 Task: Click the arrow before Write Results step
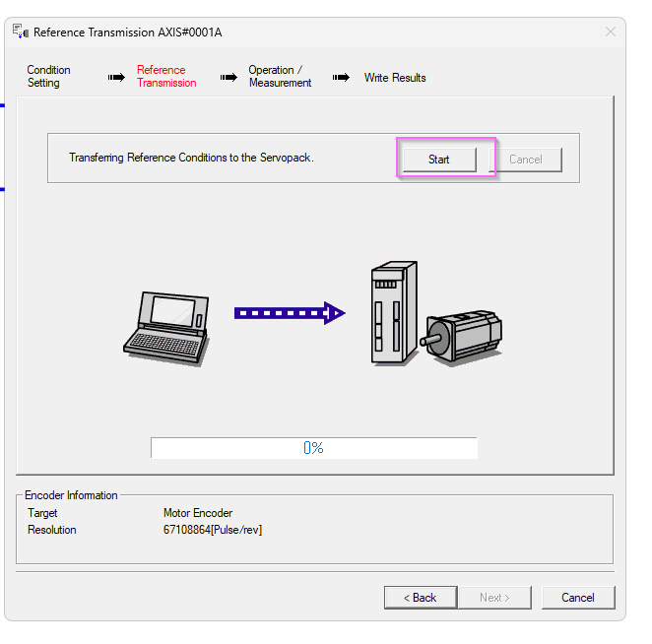[341, 78]
